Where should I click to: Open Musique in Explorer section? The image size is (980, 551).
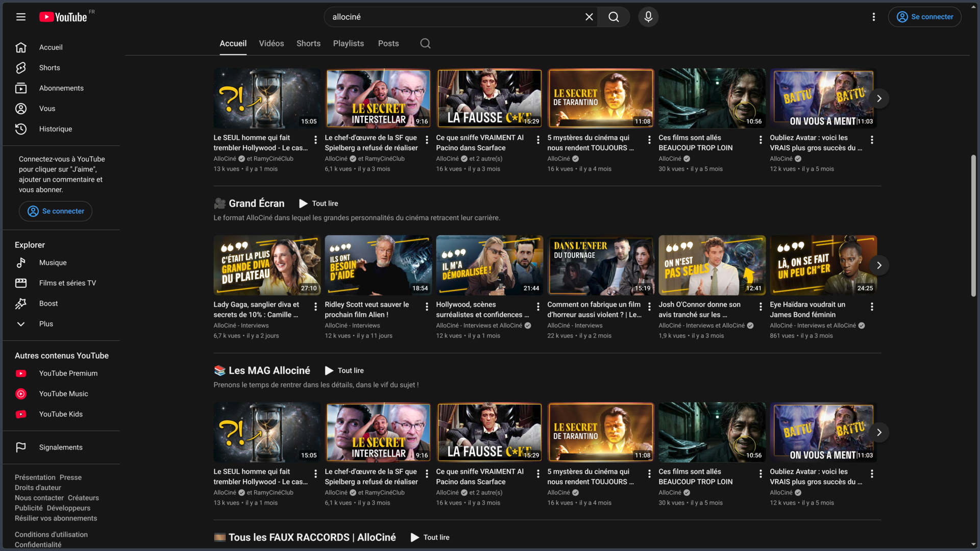[x=61, y=263]
